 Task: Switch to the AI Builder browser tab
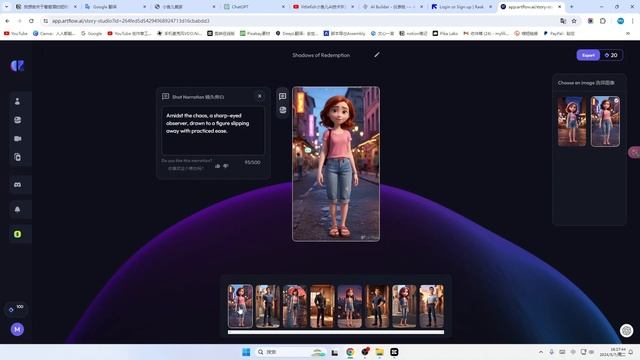click(393, 7)
